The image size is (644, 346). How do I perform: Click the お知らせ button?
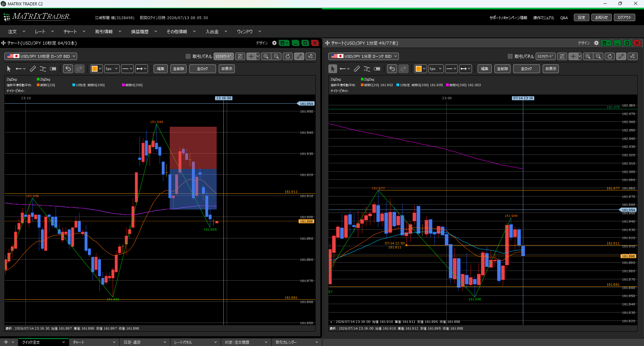click(x=601, y=17)
